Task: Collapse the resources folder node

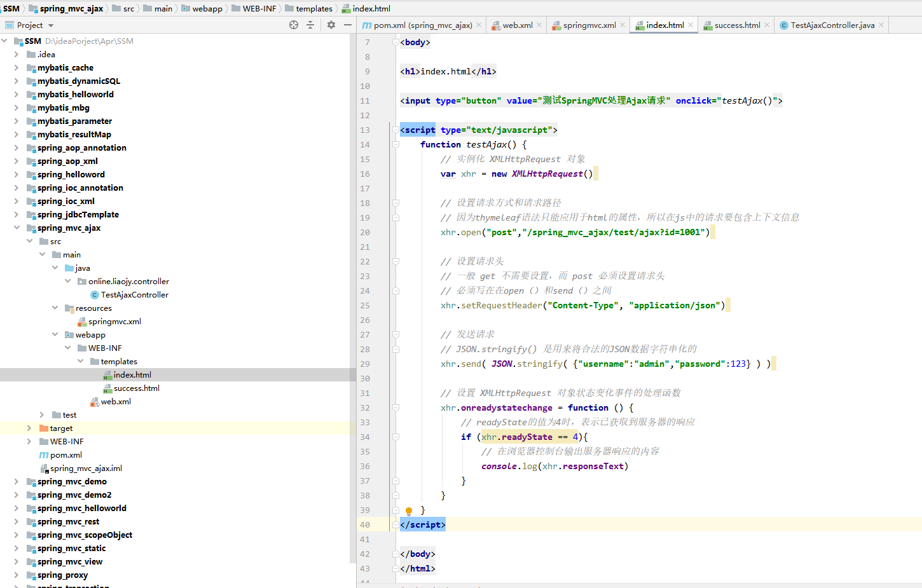Action: tap(55, 308)
